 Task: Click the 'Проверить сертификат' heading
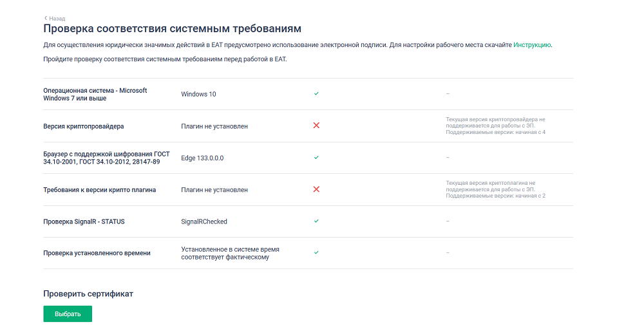tap(88, 294)
